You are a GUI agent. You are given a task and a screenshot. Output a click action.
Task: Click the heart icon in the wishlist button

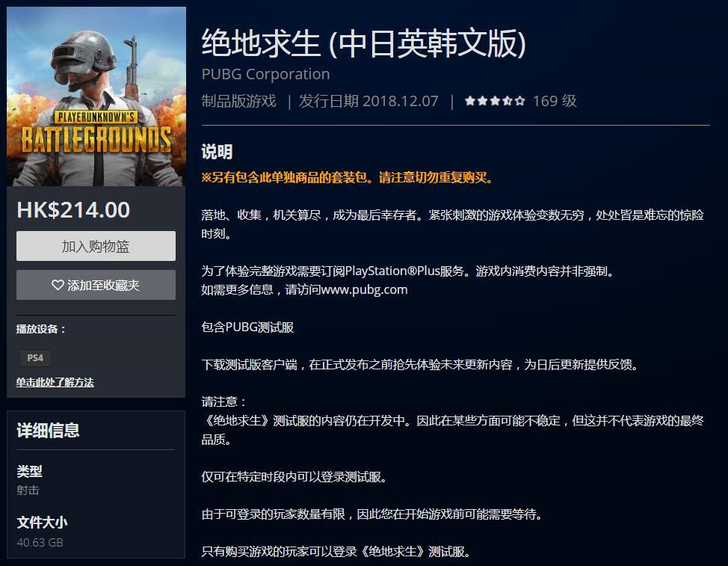tap(58, 285)
